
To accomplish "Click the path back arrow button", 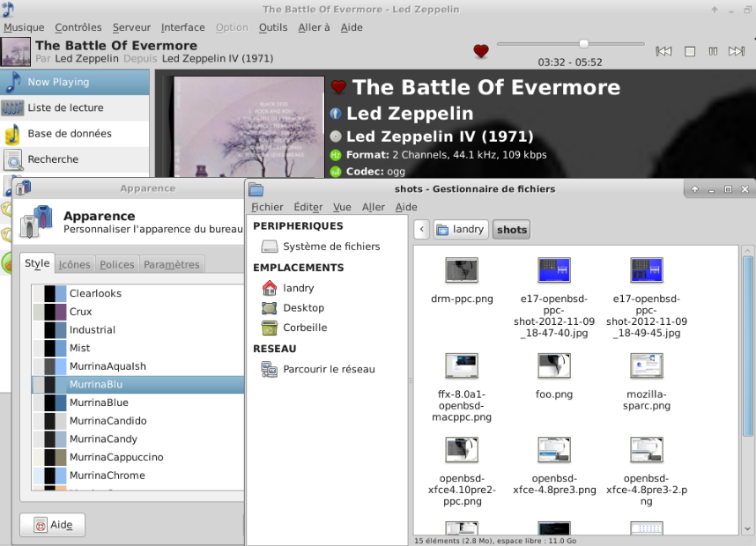I will (422, 229).
